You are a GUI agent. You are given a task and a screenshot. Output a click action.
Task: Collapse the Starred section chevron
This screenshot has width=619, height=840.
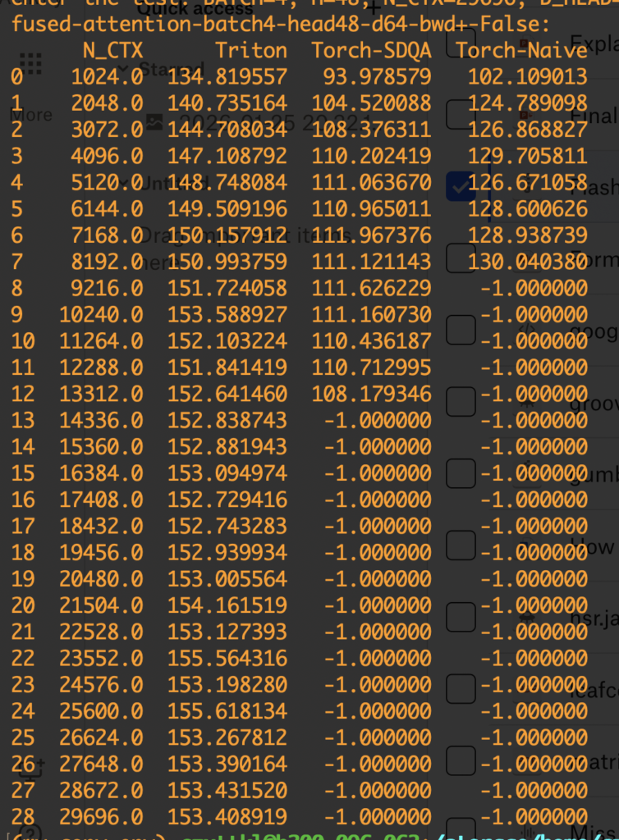pos(124,70)
